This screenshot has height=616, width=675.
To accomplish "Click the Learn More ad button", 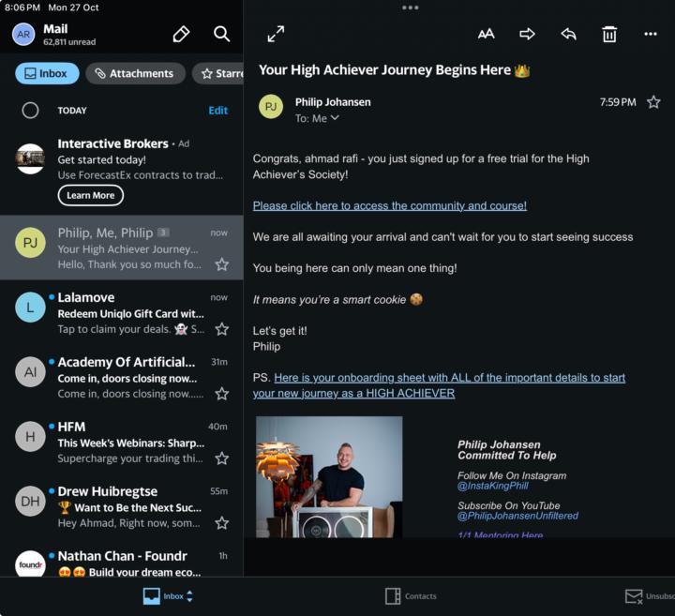I will (x=90, y=195).
